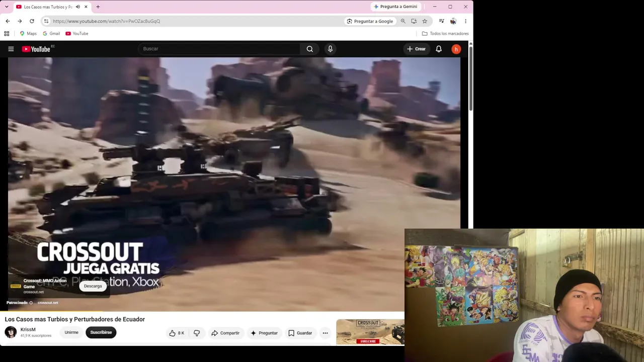Viewport: 644px width, 362px height.
Task: Bookmark this page with the star icon
Action: (425, 21)
